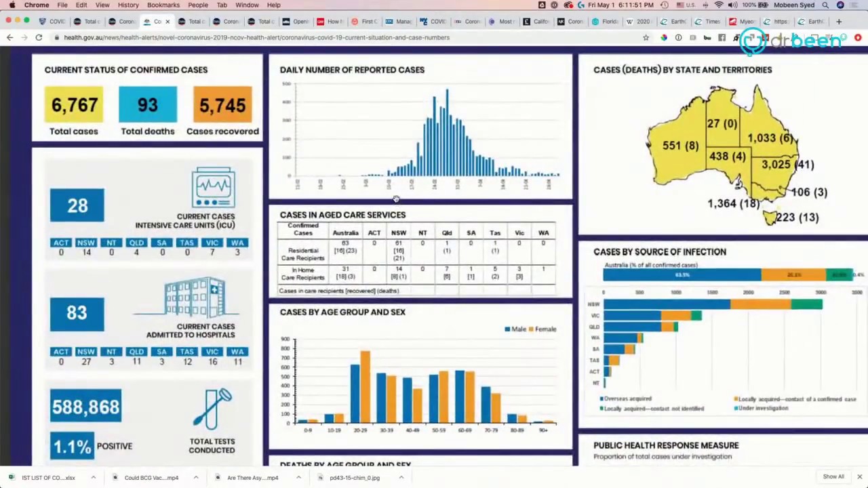This screenshot has height=488, width=868.
Task: Open macOS Spotlight search icon
Action: click(x=825, y=5)
